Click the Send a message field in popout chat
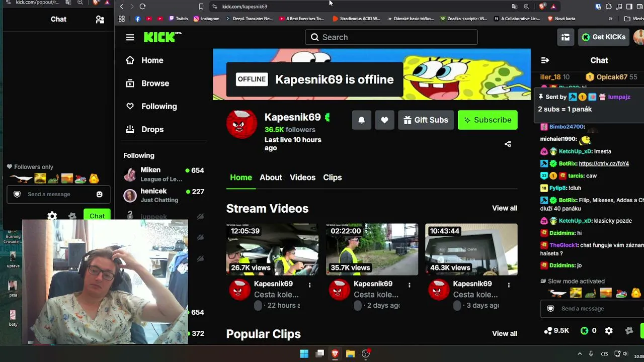The width and height of the screenshot is (644, 362). (x=58, y=195)
